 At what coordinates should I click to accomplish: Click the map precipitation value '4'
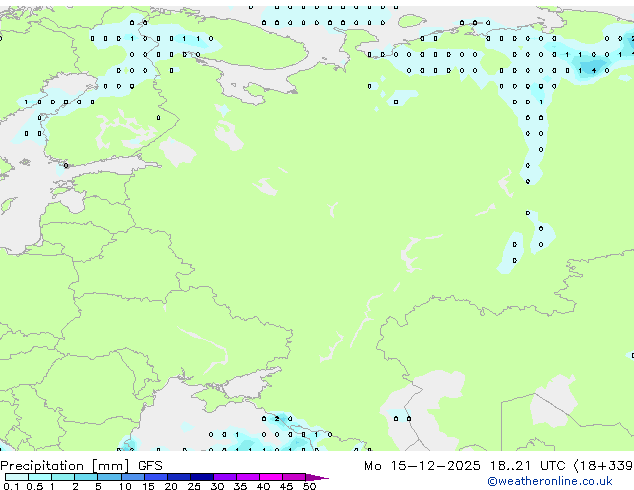click(594, 70)
